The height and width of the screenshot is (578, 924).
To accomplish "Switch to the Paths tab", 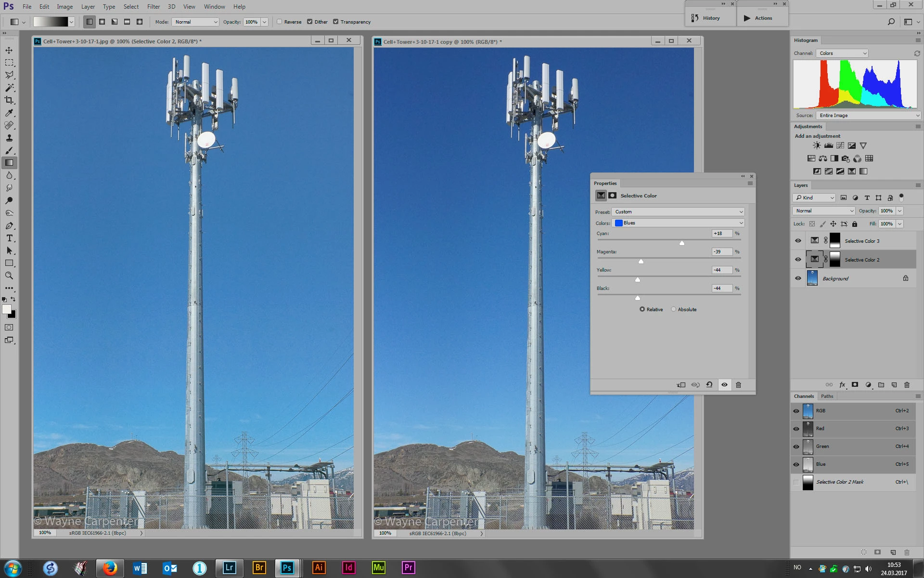I will click(827, 396).
